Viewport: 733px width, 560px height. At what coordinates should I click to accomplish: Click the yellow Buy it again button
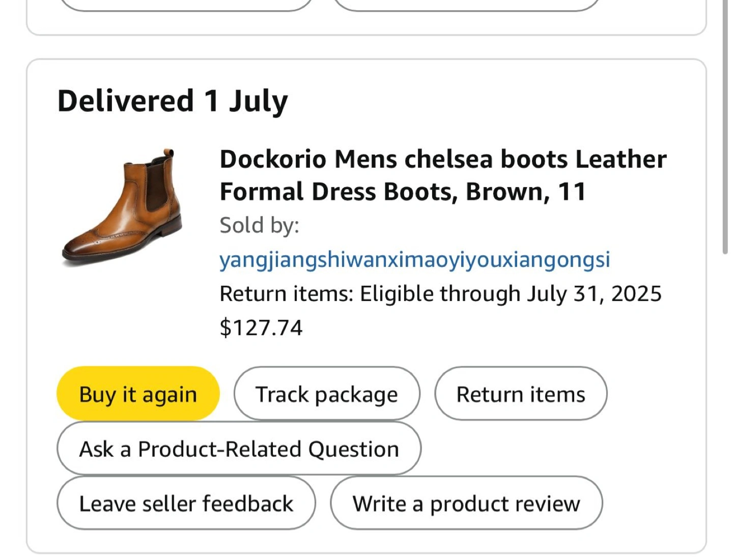tap(138, 394)
